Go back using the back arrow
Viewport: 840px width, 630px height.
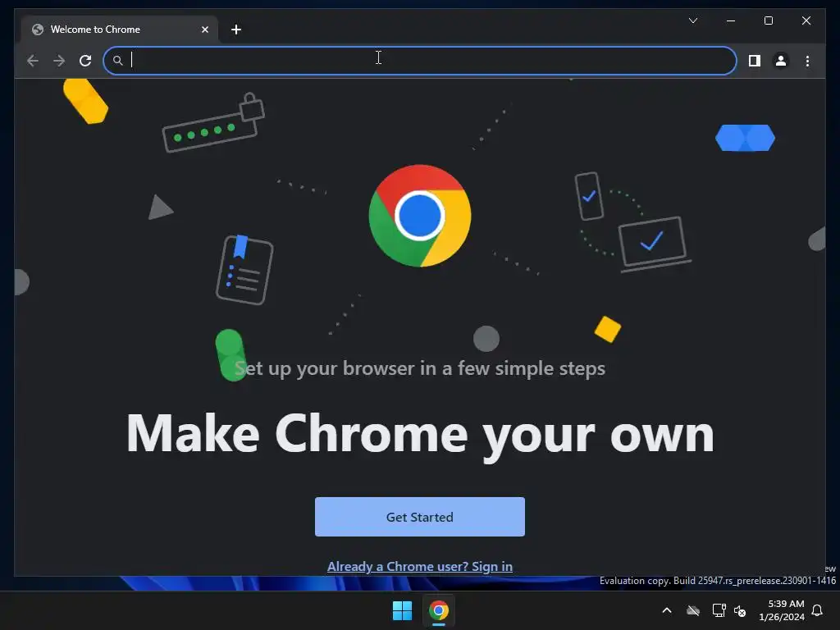(x=33, y=61)
